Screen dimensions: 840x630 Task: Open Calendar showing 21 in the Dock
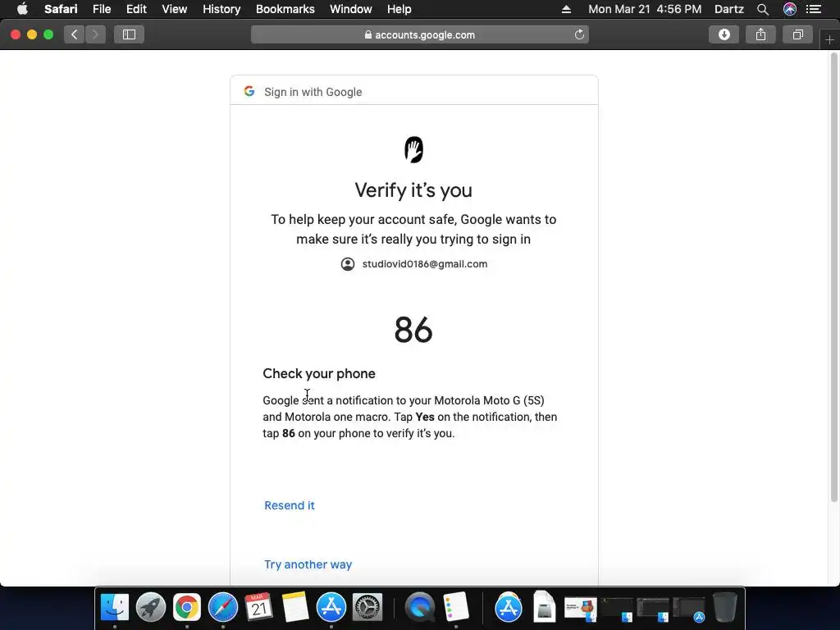[x=258, y=607]
